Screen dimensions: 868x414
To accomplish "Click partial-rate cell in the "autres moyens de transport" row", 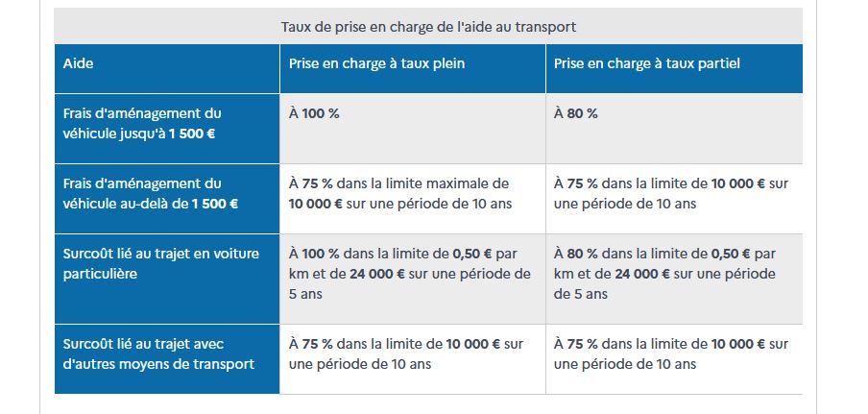I will click(671, 353).
